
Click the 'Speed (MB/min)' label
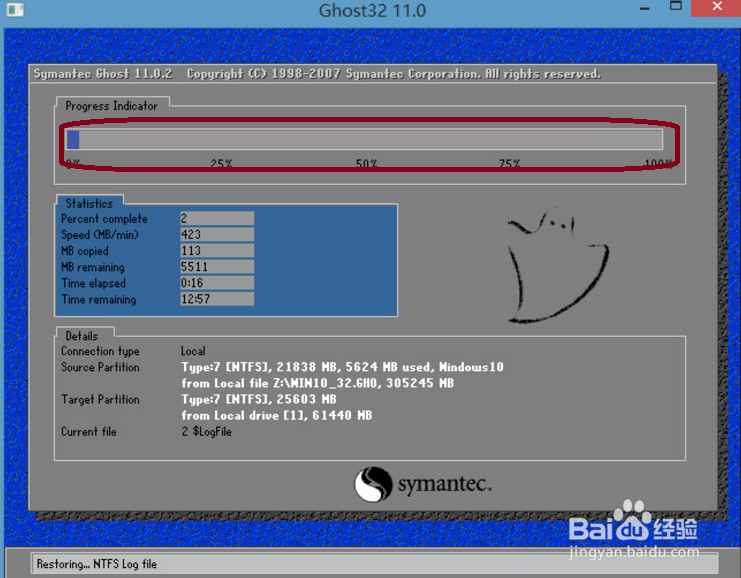click(x=100, y=235)
